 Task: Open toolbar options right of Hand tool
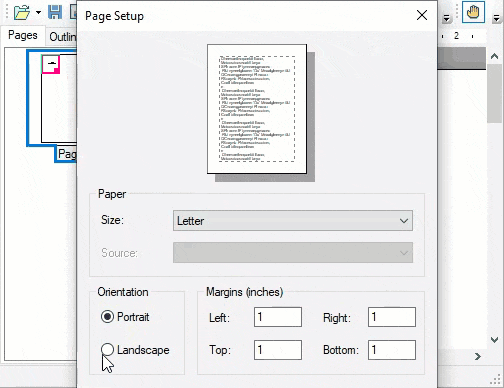(x=497, y=18)
